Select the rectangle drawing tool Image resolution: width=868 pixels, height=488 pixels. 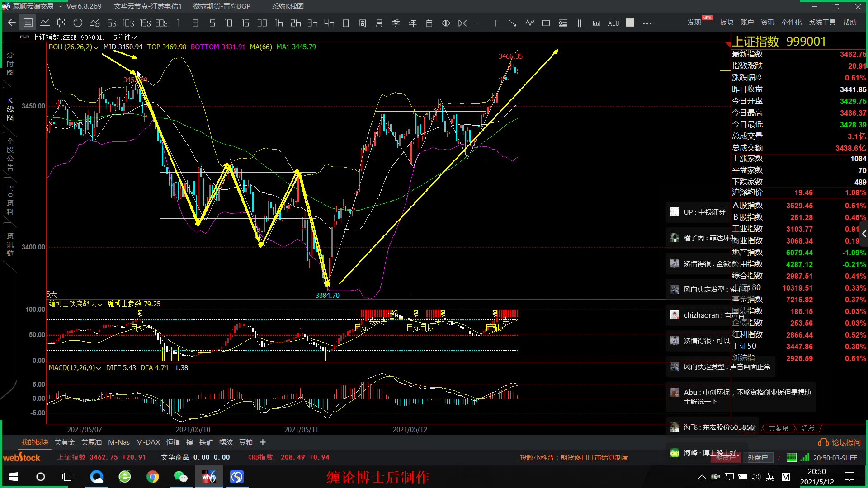546,23
